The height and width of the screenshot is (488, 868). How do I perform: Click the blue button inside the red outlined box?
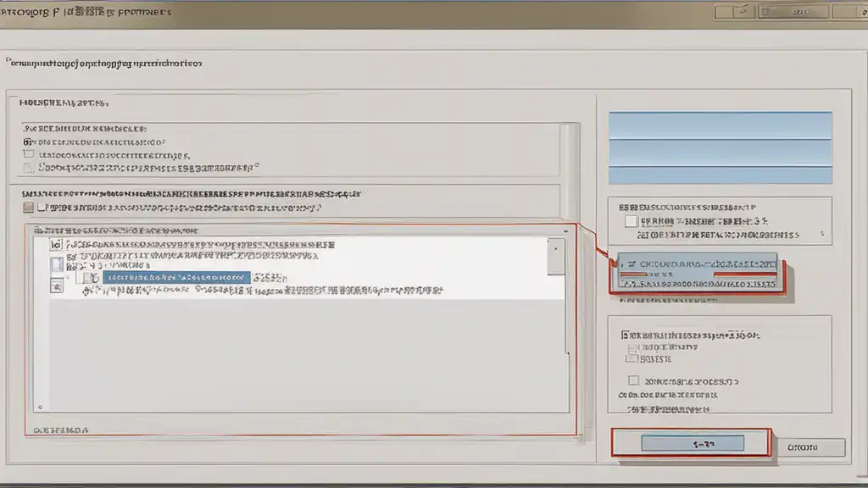[x=693, y=443]
